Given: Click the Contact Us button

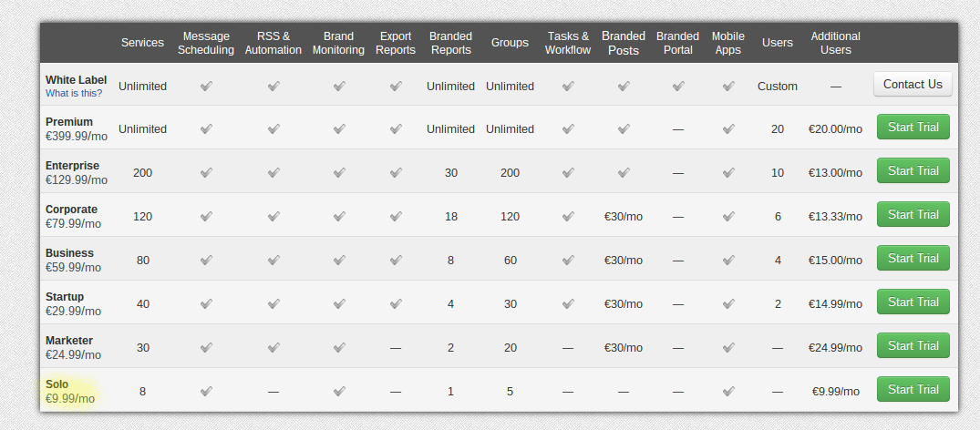Looking at the screenshot, I should (913, 85).
